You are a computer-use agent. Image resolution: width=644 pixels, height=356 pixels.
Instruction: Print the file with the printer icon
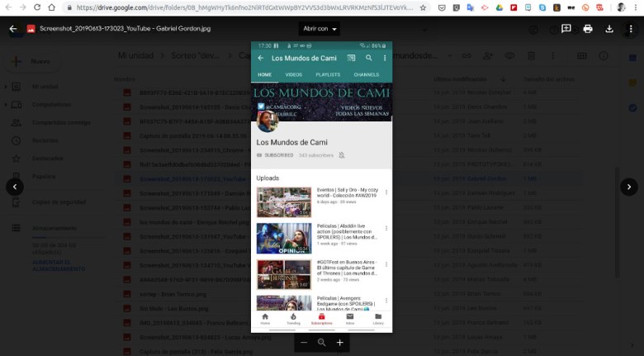[x=588, y=29]
